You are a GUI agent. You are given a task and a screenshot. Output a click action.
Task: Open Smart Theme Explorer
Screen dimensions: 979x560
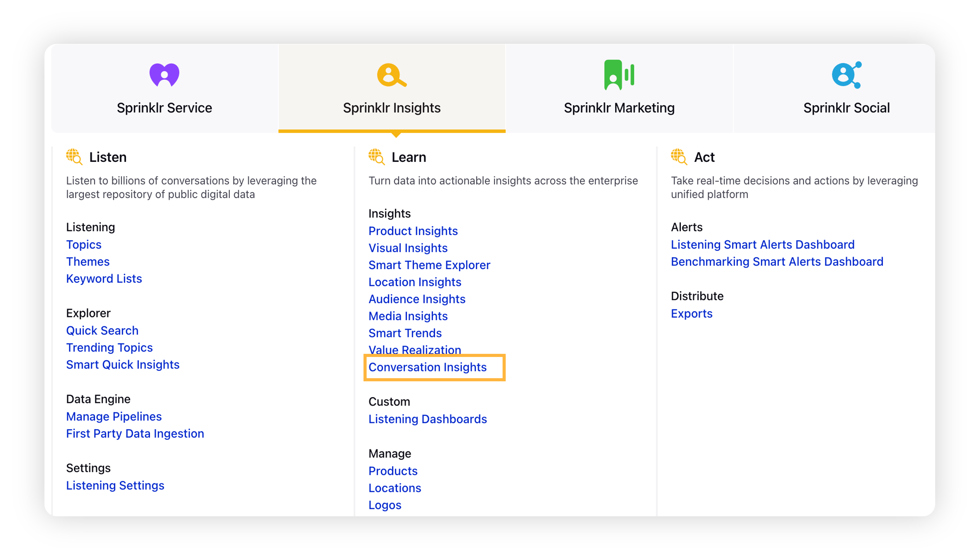tap(429, 265)
